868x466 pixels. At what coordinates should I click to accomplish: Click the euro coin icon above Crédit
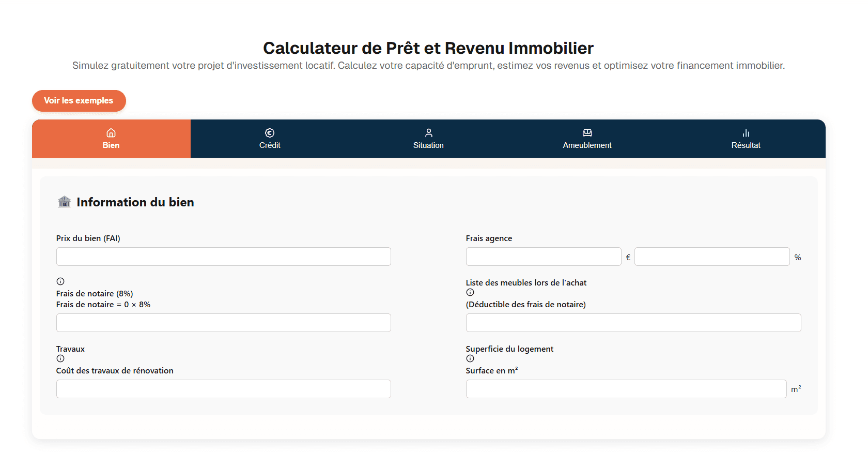point(270,132)
